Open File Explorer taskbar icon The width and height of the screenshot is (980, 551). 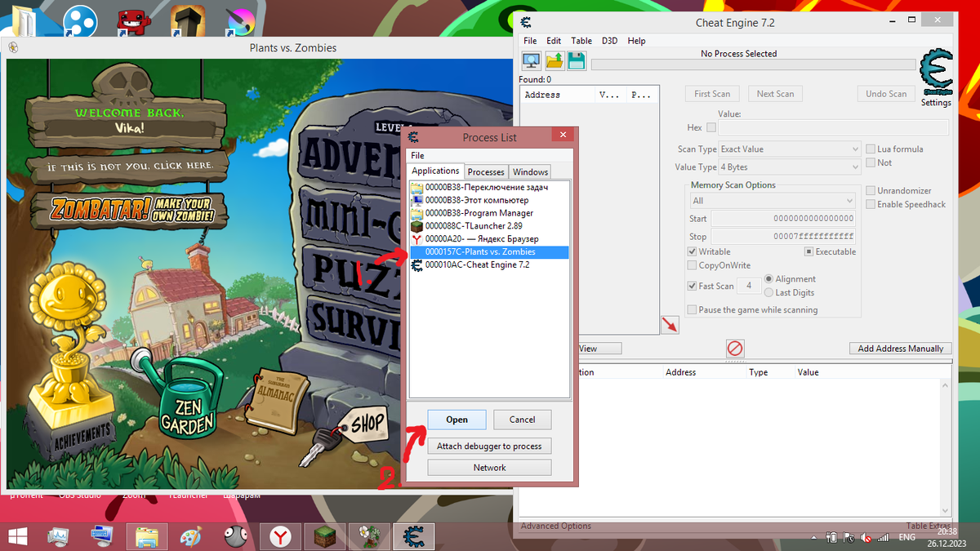(147, 536)
